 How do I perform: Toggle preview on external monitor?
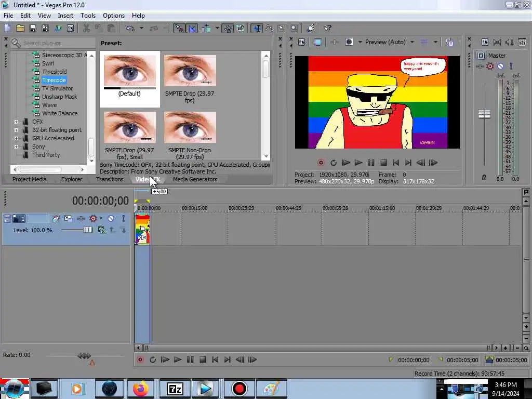(x=318, y=42)
